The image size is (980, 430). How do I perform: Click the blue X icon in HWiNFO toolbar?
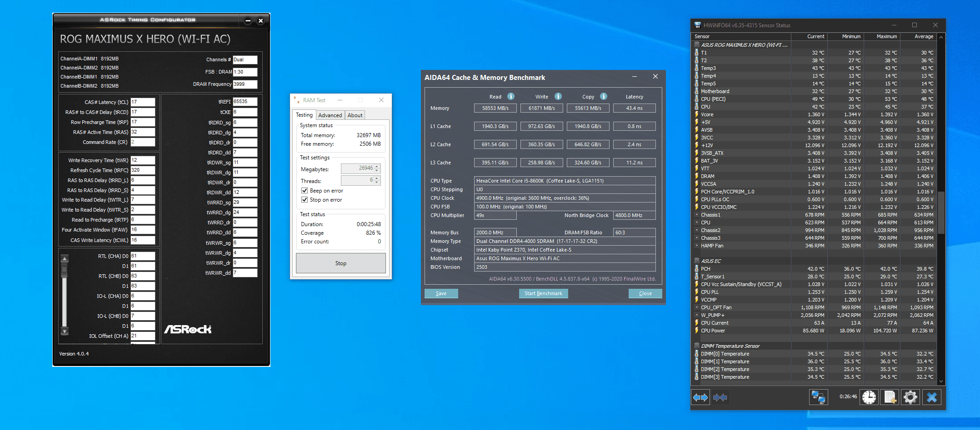[931, 397]
